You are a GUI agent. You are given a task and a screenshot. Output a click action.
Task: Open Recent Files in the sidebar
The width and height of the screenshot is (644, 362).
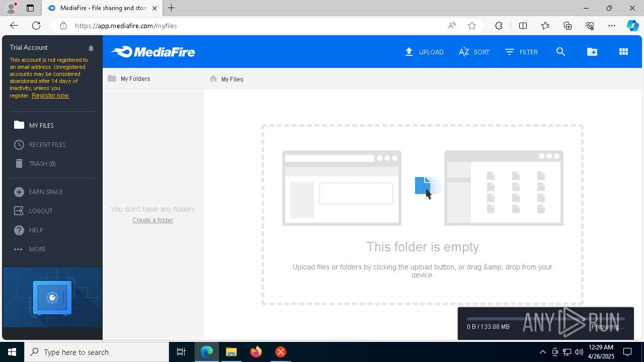click(40, 144)
